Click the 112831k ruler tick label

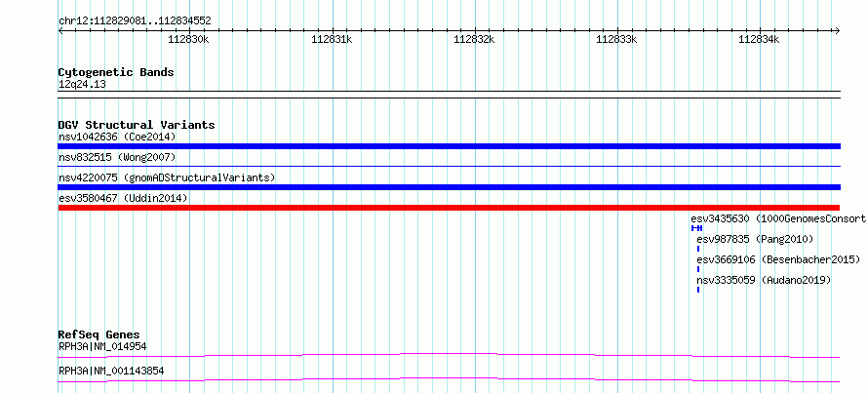tap(332, 39)
